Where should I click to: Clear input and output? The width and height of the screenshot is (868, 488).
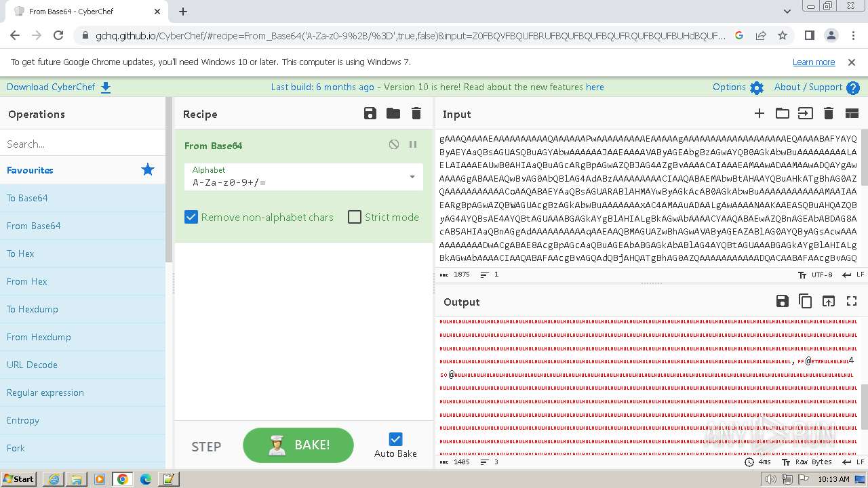click(x=829, y=113)
